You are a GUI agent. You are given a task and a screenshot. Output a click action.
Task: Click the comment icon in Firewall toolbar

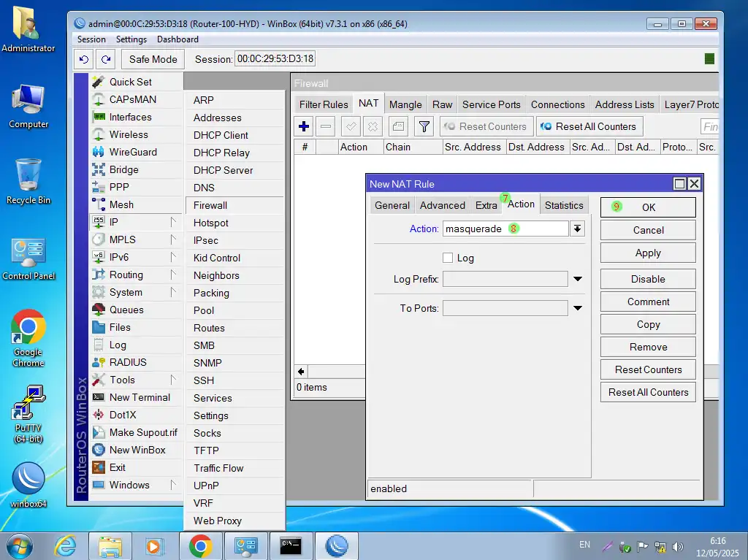(x=397, y=126)
